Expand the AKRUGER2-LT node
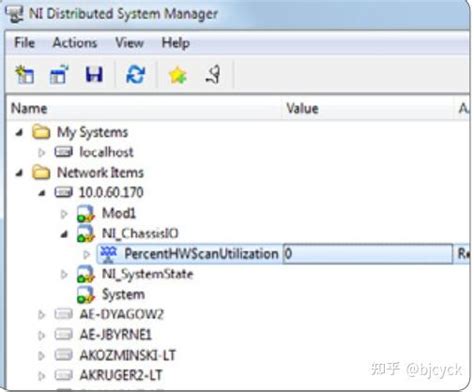Viewport: 474px width, 392px height. pyautogui.click(x=41, y=376)
